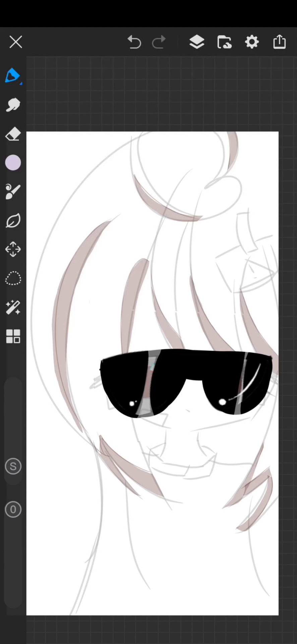The width and height of the screenshot is (297, 644).
Task: Select the eyedropper brush tool
Action: click(x=13, y=192)
